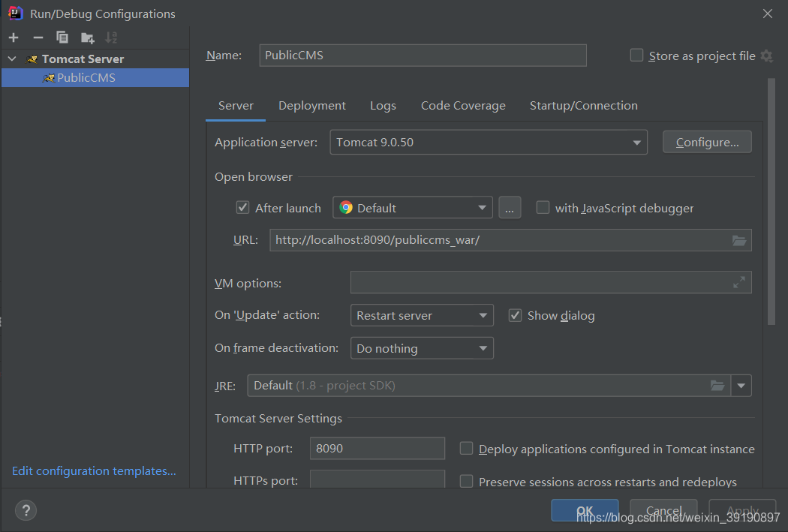Click the HTTP port field with 8090
This screenshot has width=788, height=532.
click(377, 448)
